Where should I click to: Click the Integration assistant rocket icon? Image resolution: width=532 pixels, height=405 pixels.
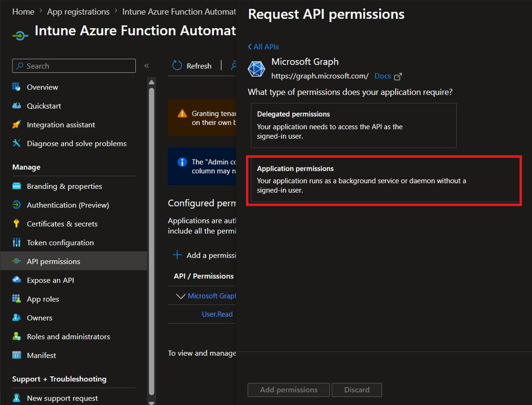tap(16, 124)
